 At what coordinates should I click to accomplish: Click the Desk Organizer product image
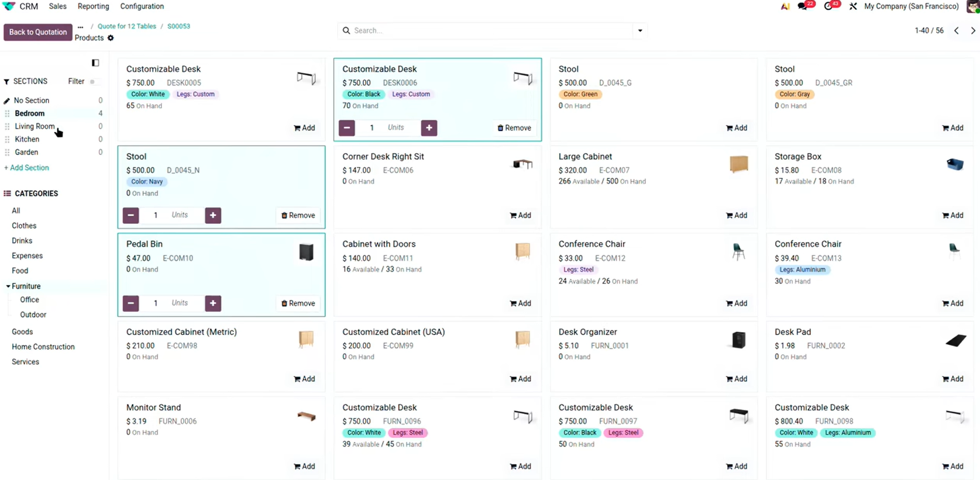click(739, 340)
